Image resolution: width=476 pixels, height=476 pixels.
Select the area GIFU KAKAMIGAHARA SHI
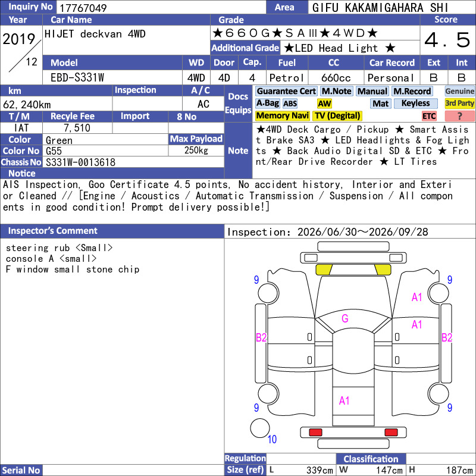tap(380, 8)
